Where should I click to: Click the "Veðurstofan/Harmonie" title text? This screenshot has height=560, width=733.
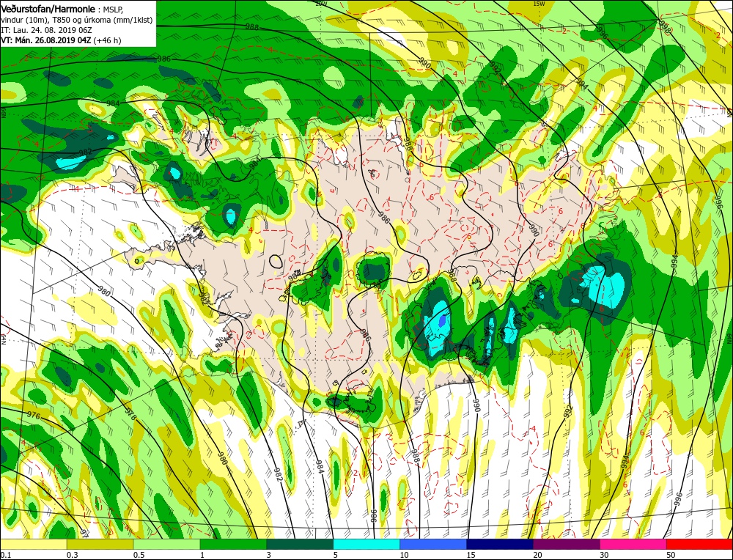[48, 9]
